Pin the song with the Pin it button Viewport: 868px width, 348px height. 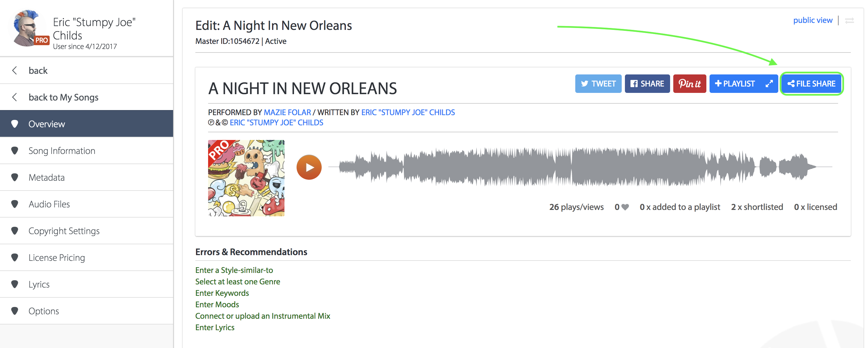coord(689,84)
